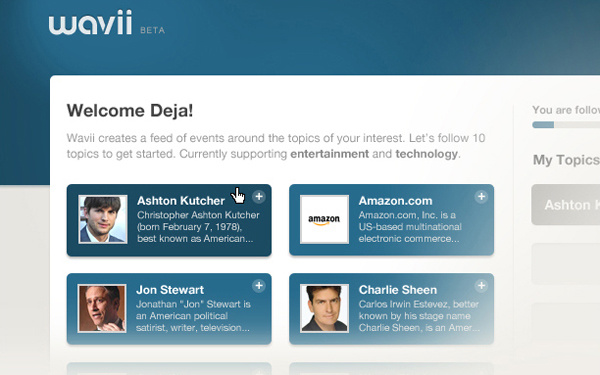Open the Charlie Sheen topic title
Viewport: 600px width, 375px height.
pos(398,290)
